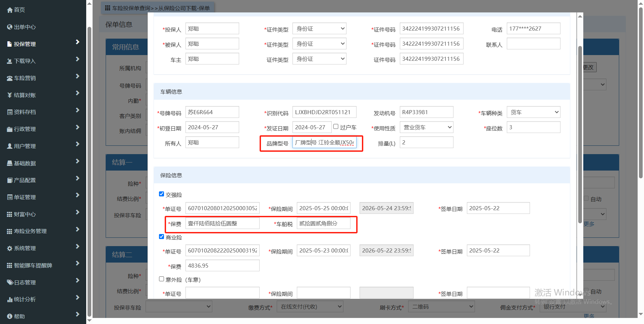The width and height of the screenshot is (644, 324).
Task: Click the 所有人 field
Action: [212, 142]
